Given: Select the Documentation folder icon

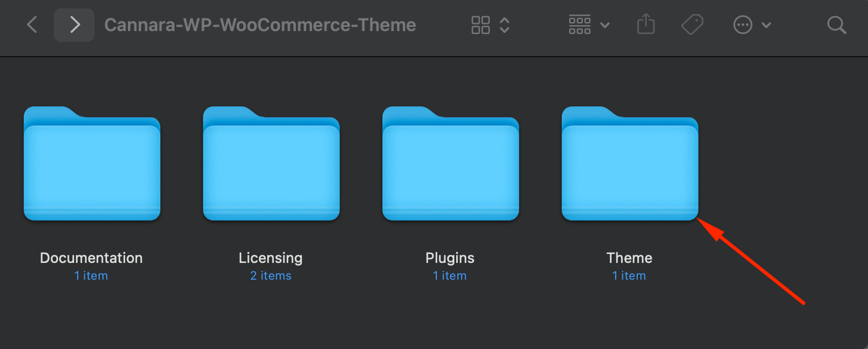Looking at the screenshot, I should pos(92,164).
